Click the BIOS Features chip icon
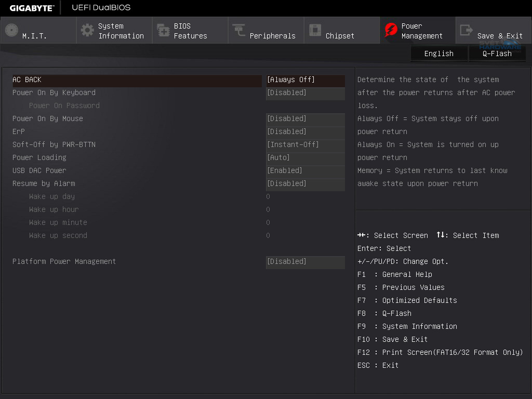The height and width of the screenshot is (399, 532). tap(163, 31)
